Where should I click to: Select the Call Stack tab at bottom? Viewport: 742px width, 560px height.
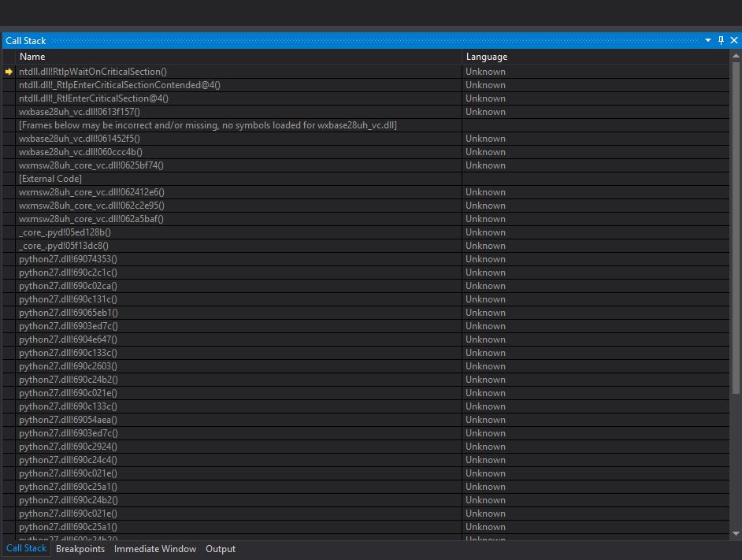point(26,549)
